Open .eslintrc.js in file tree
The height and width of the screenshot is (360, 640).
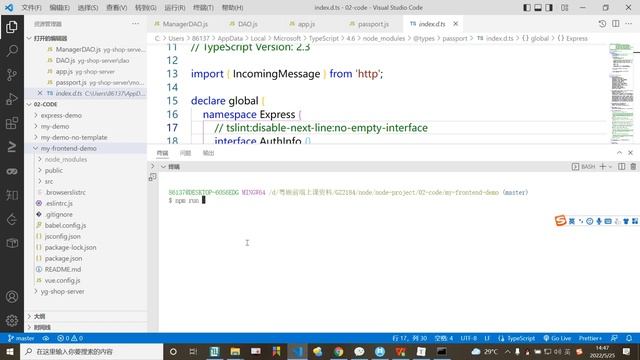pos(59,203)
